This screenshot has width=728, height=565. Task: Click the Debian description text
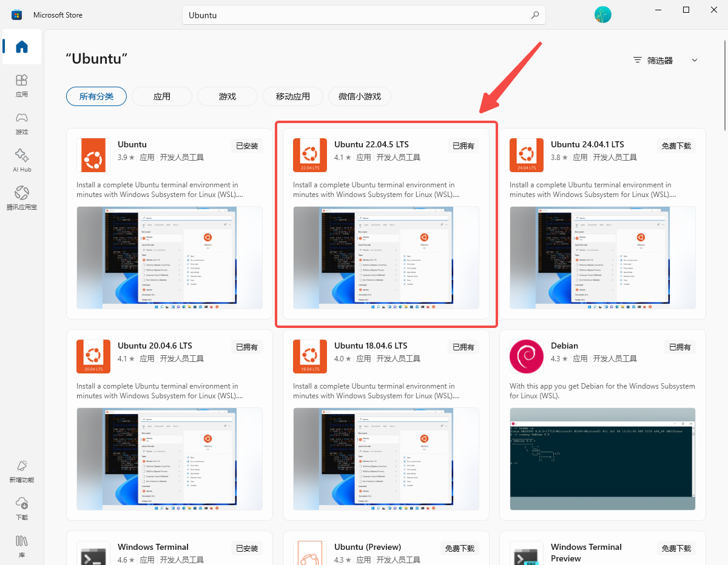coord(602,391)
